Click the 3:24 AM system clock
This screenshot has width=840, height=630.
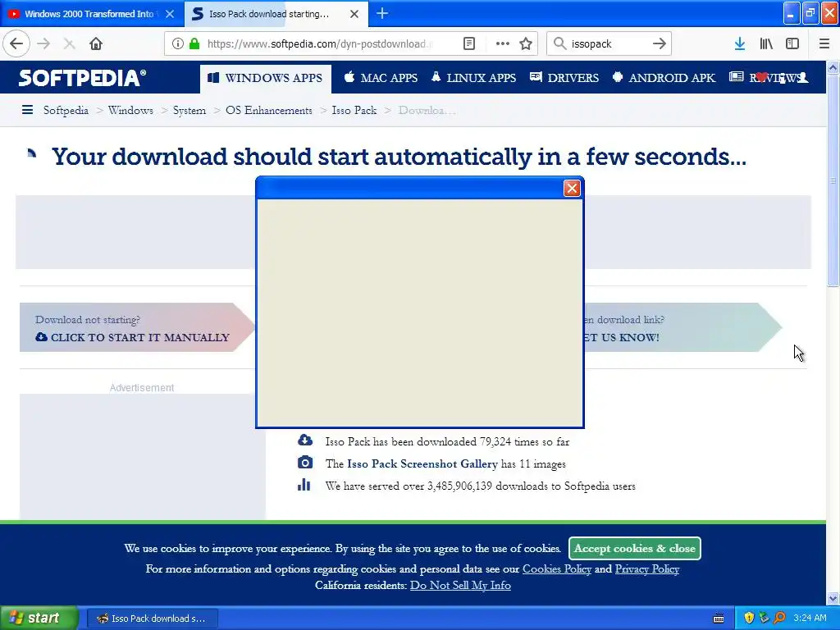tap(810, 618)
